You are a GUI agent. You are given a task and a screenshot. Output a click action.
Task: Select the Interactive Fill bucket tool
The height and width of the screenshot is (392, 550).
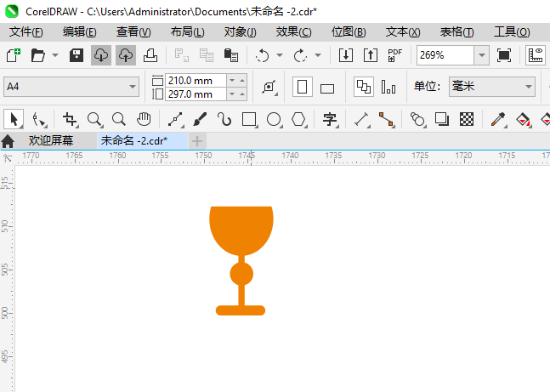point(523,120)
